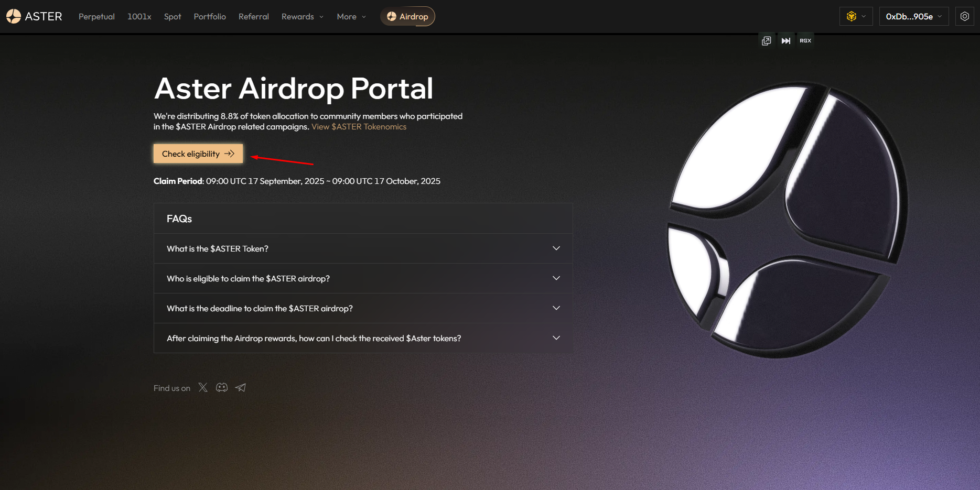Click the skip-forward overlay icon
This screenshot has width=980, height=490.
pyautogui.click(x=785, y=41)
